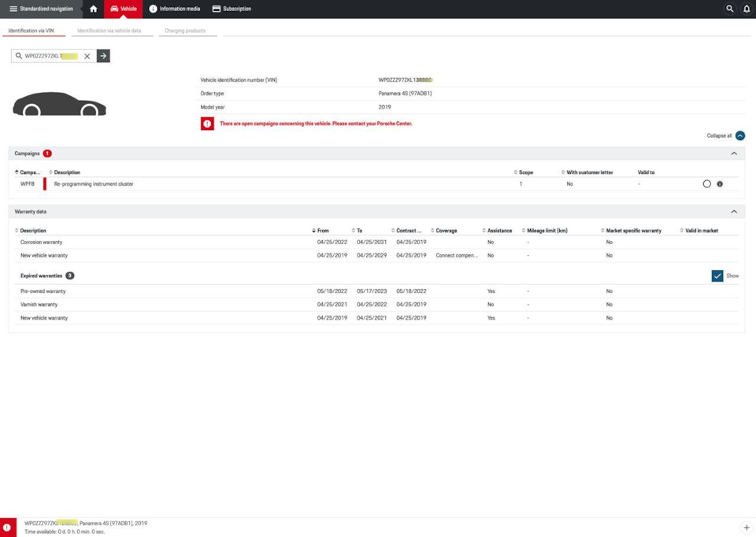The width and height of the screenshot is (756, 537).
Task: Click Order type value Panamera 4S (97ADB1)
Action: coord(405,94)
